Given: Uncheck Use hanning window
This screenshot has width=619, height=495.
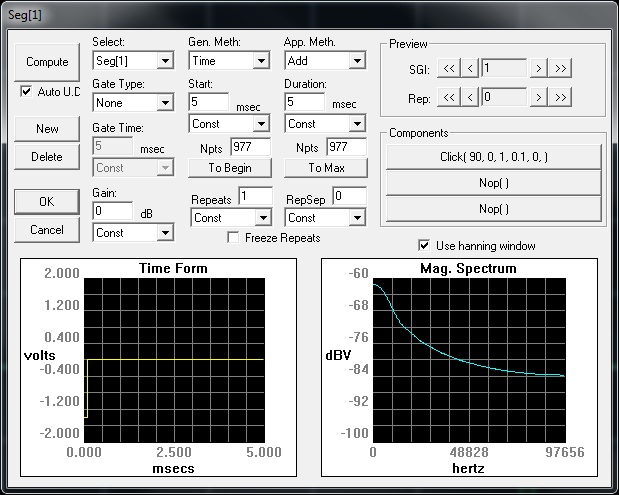Looking at the screenshot, I should [425, 245].
